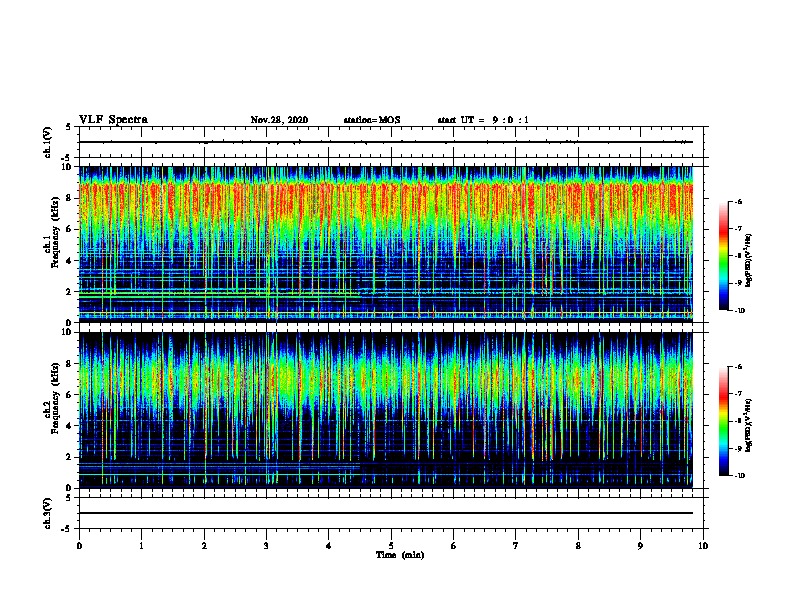Click the "9" tick on the time axis
Viewport: 792px width, 612px height.
coord(640,546)
